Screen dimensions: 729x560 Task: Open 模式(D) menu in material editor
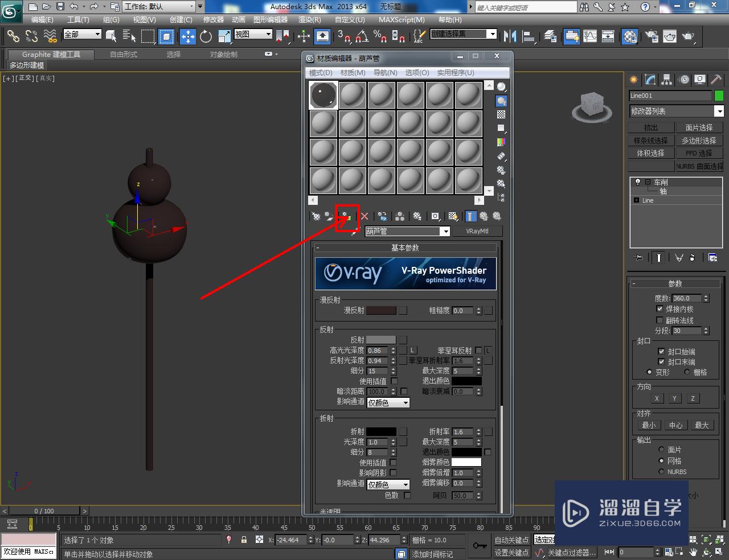click(x=321, y=72)
